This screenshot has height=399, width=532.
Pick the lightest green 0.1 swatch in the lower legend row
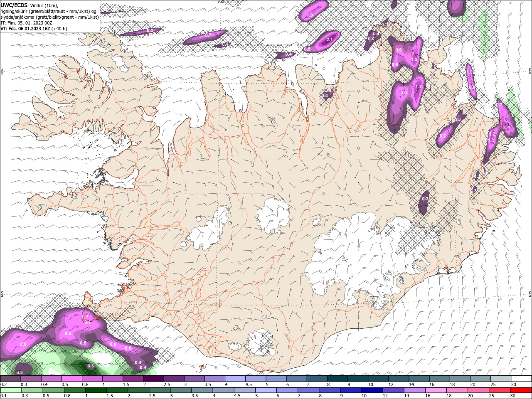[x=11, y=390]
